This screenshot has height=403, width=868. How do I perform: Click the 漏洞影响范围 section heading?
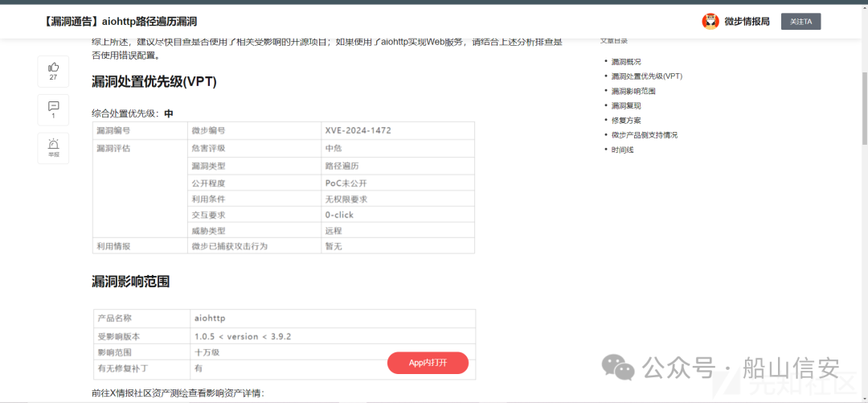click(x=130, y=282)
